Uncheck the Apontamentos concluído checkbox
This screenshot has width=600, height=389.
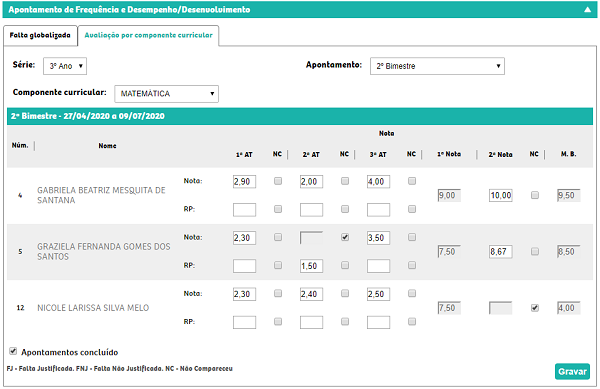click(x=13, y=351)
